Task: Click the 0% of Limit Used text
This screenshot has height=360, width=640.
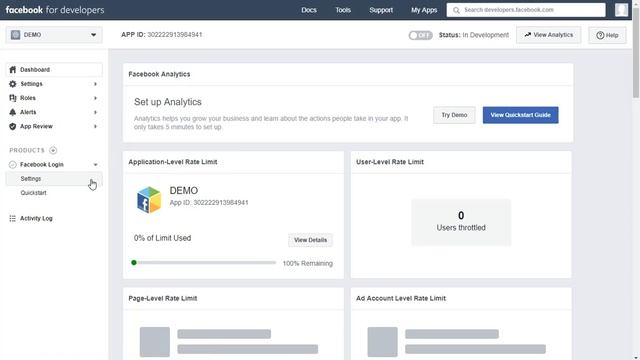Action: click(162, 238)
